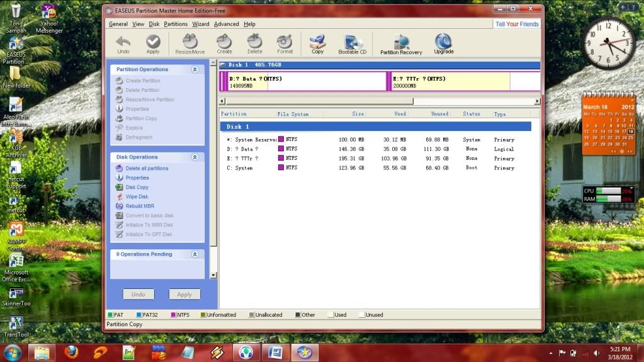644x362 pixels.
Task: Open the General menu
Action: 118,24
